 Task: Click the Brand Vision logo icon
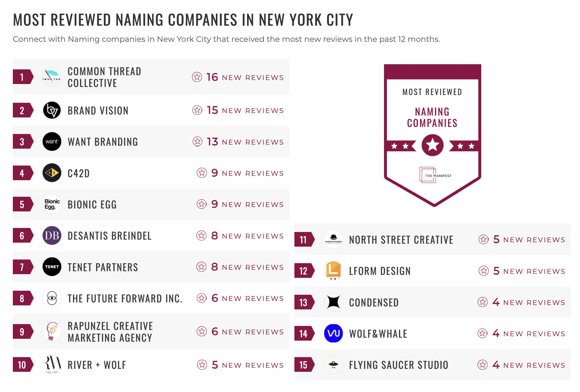[x=52, y=110]
